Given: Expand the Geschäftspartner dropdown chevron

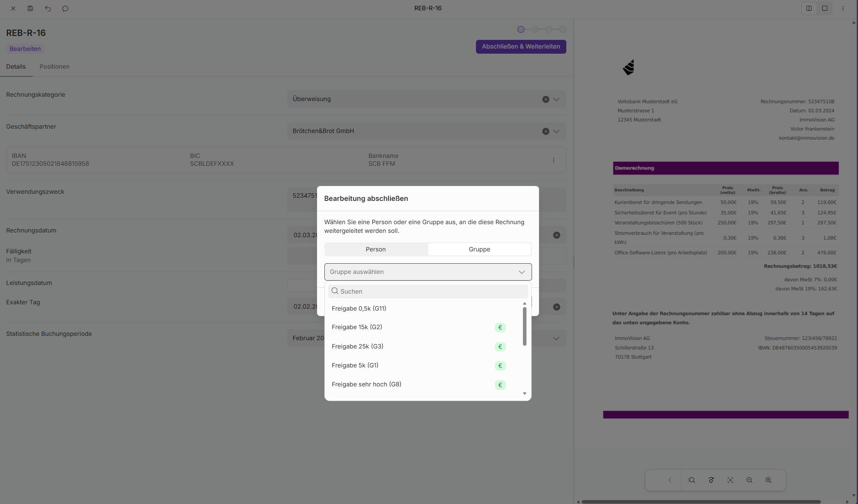Looking at the screenshot, I should click(556, 131).
